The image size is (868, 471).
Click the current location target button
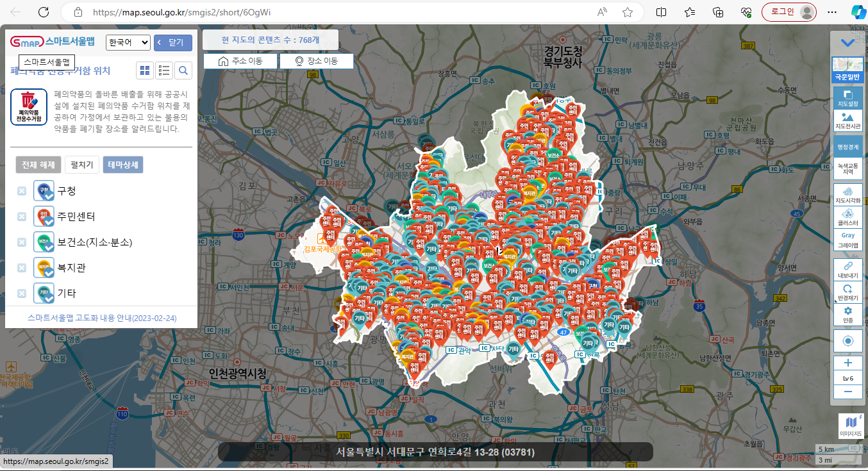coord(847,341)
